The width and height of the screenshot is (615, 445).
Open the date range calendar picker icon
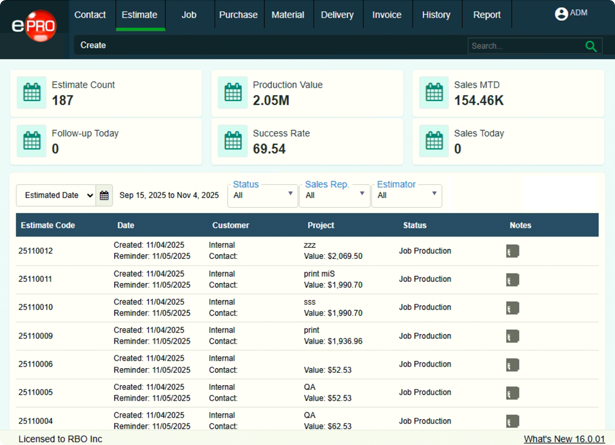104,196
